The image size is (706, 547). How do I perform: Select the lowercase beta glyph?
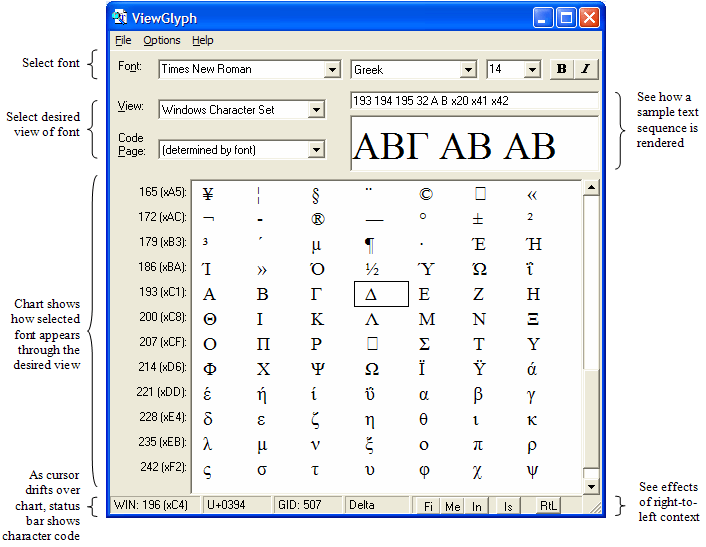[478, 395]
